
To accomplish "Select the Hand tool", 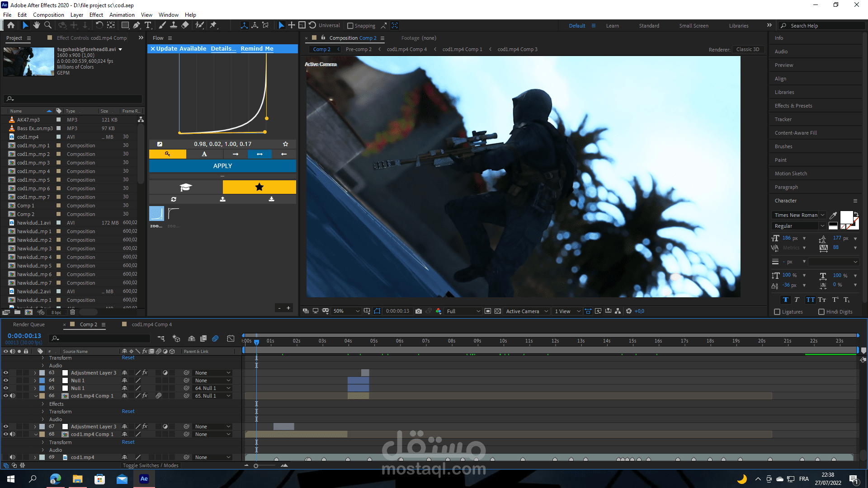I will point(36,25).
